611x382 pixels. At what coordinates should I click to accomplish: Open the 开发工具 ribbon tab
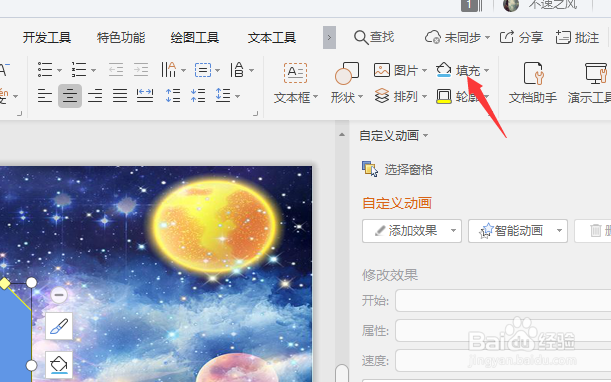click(x=47, y=38)
